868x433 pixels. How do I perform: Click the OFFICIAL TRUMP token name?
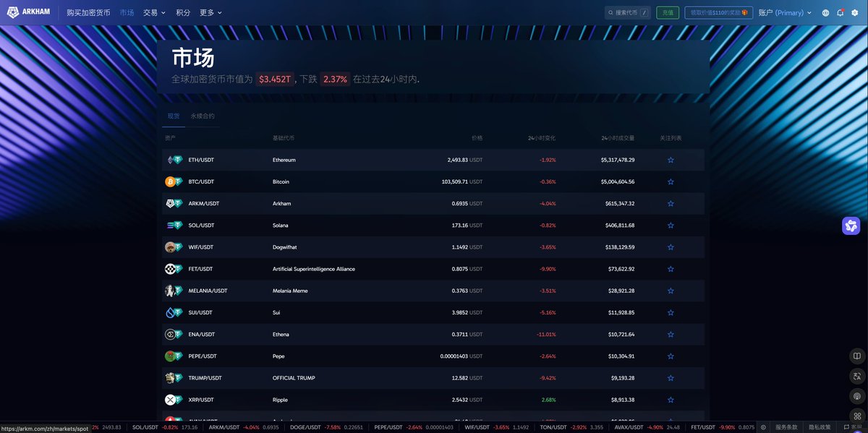pyautogui.click(x=294, y=378)
